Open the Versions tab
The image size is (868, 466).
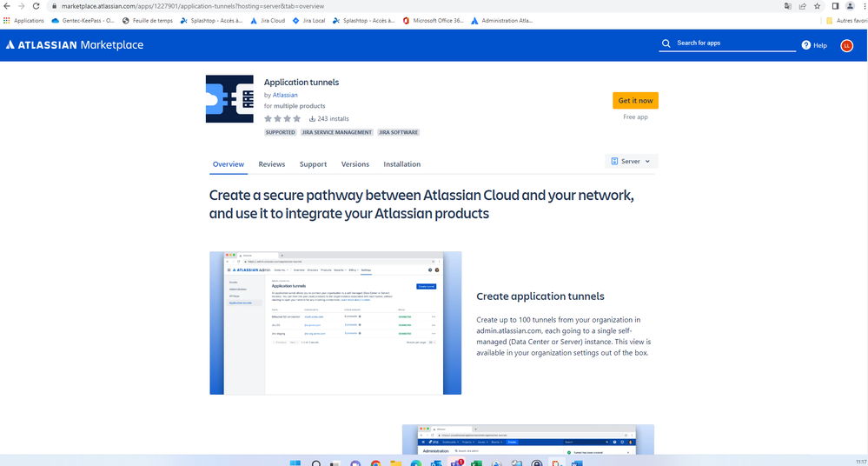354,164
